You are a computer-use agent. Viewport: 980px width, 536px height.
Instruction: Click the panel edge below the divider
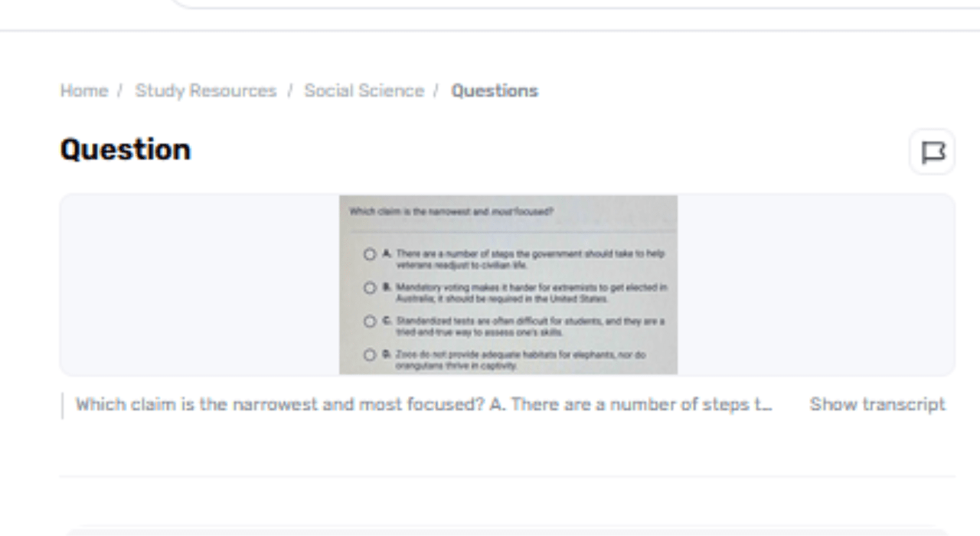pyautogui.click(x=505, y=530)
